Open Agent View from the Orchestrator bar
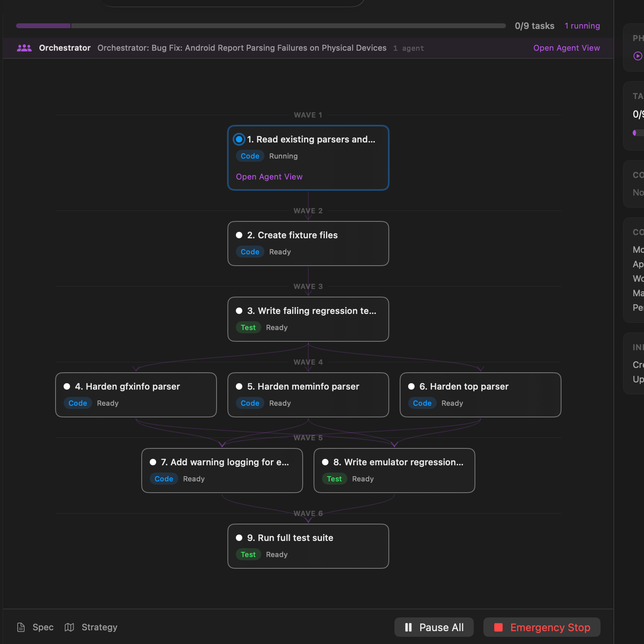644x644 pixels. point(566,48)
